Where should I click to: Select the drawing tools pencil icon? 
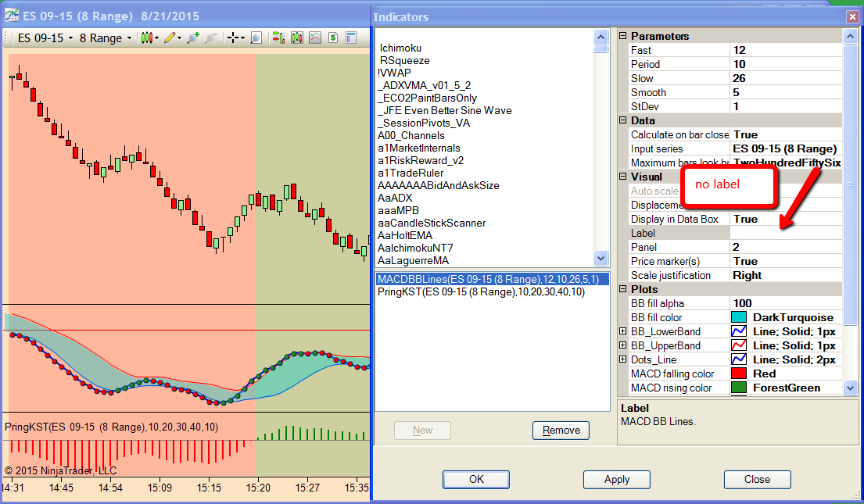pos(170,38)
